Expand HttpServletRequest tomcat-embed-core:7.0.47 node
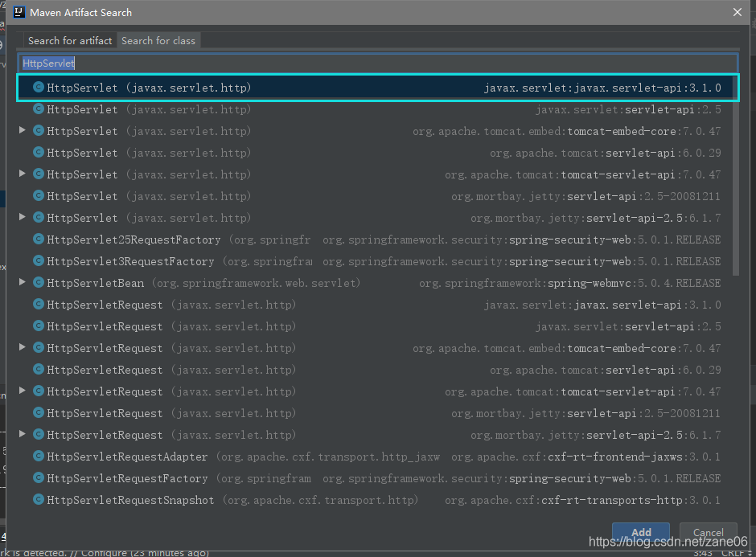This screenshot has width=756, height=557. (22, 347)
